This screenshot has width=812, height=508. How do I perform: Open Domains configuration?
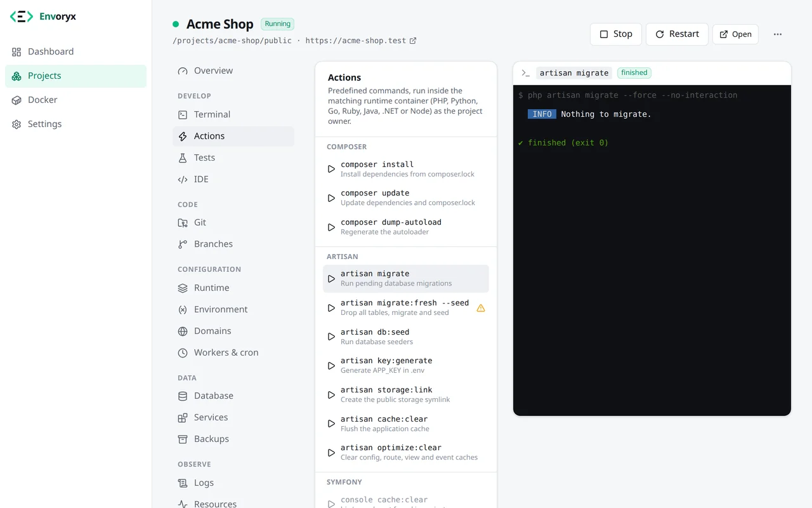pos(233,331)
